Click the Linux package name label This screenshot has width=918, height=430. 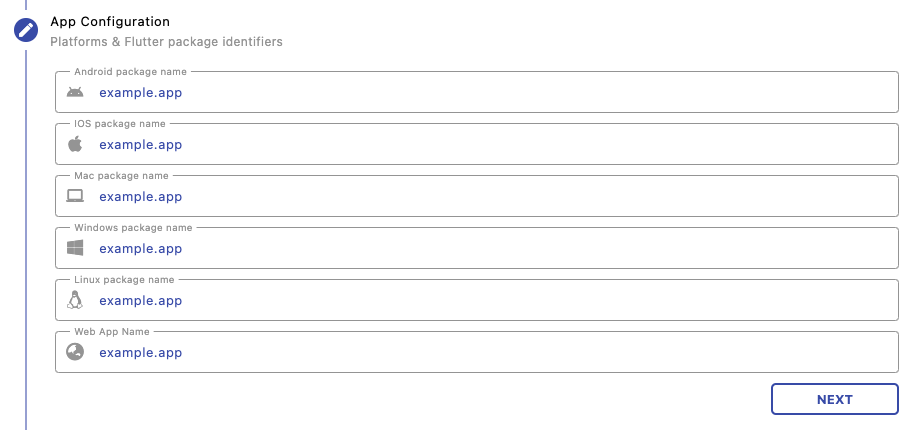124,280
